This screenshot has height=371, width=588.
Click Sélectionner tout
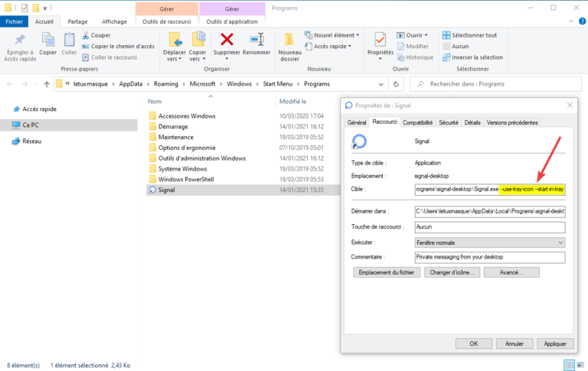469,35
